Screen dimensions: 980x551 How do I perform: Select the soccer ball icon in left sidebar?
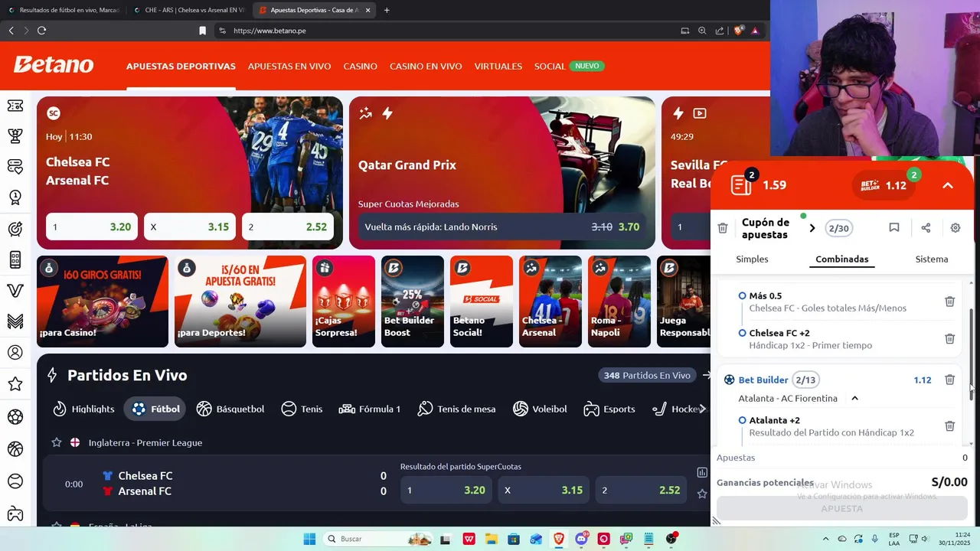tap(15, 417)
